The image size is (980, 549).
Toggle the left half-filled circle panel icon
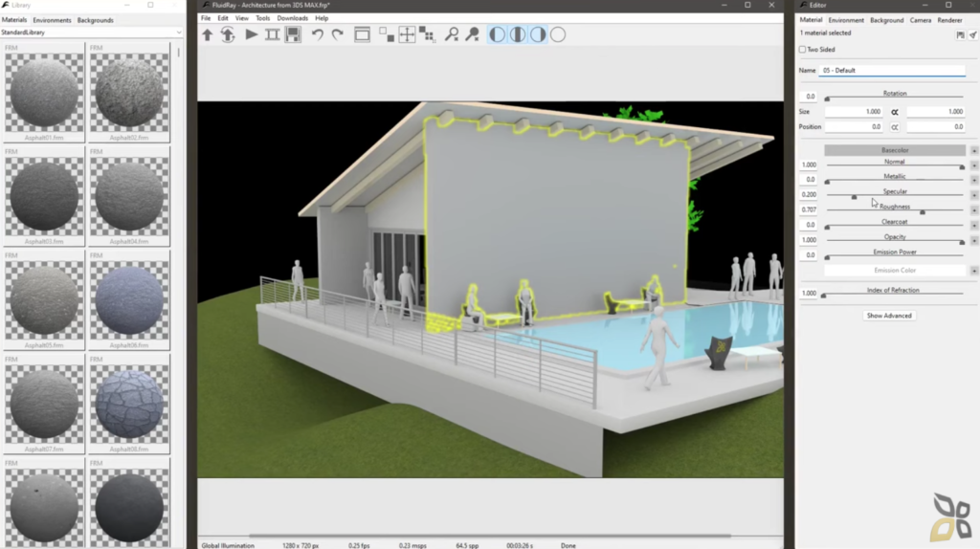[x=497, y=34]
